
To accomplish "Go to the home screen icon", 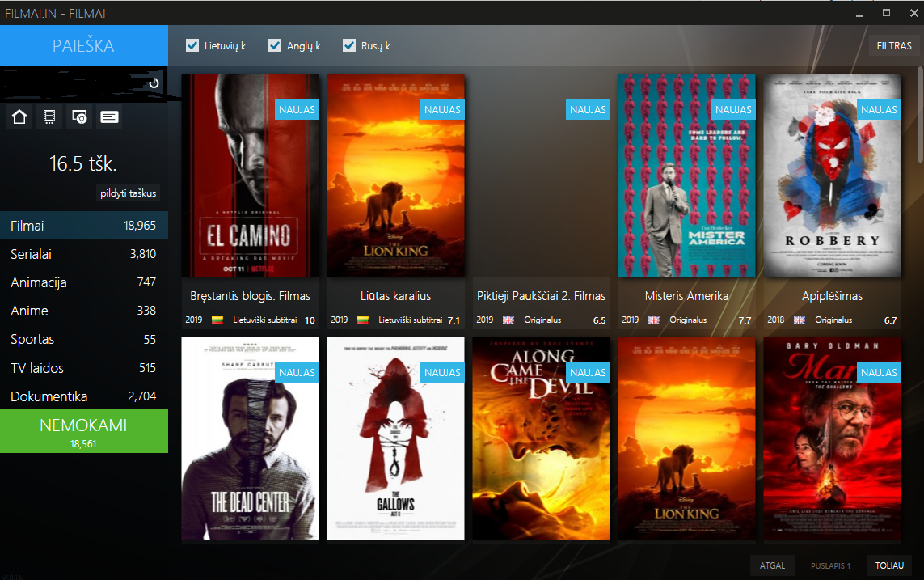I will coord(19,116).
